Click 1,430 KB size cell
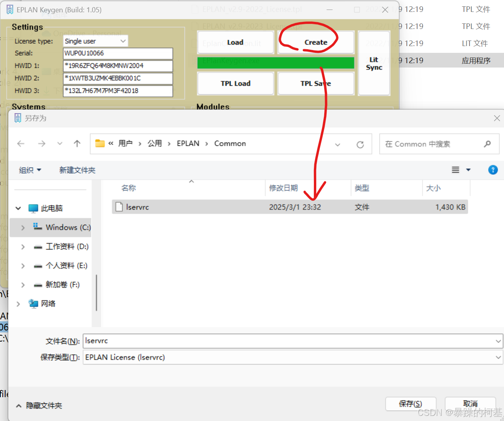This screenshot has width=504, height=421. tap(450, 207)
